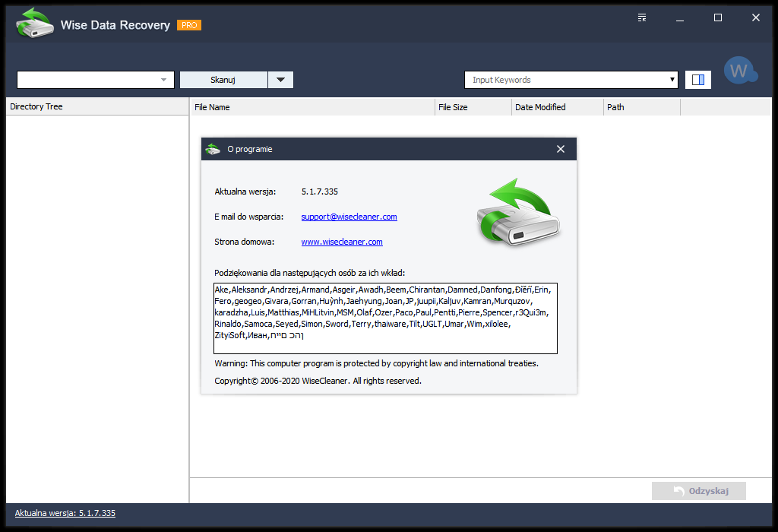Screen dimensions: 778x532
Task: Click the round W account avatar
Action: (x=740, y=71)
